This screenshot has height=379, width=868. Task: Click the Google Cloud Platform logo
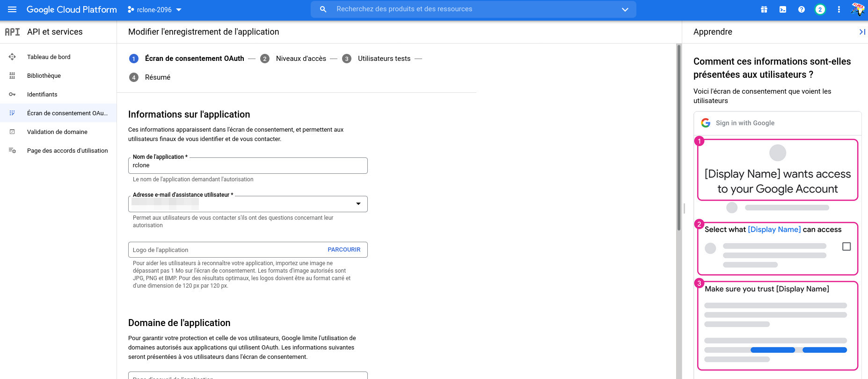coord(72,9)
